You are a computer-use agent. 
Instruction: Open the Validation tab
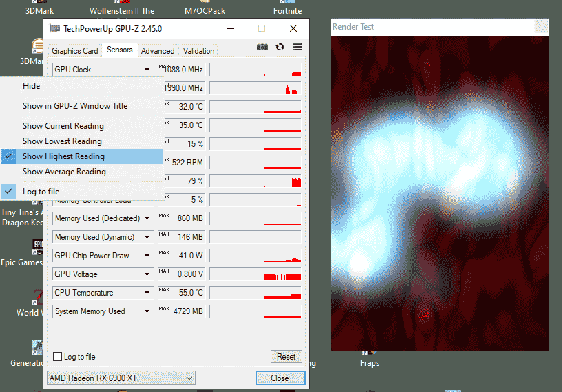click(x=198, y=51)
